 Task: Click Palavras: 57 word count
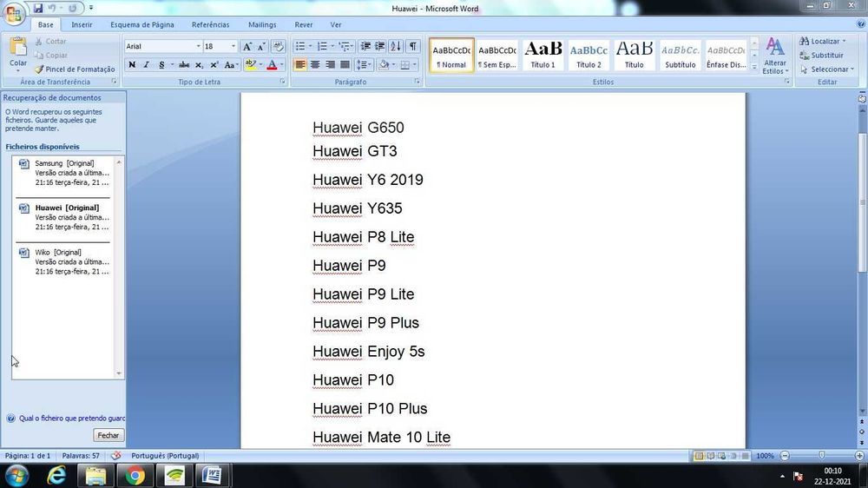tap(81, 456)
